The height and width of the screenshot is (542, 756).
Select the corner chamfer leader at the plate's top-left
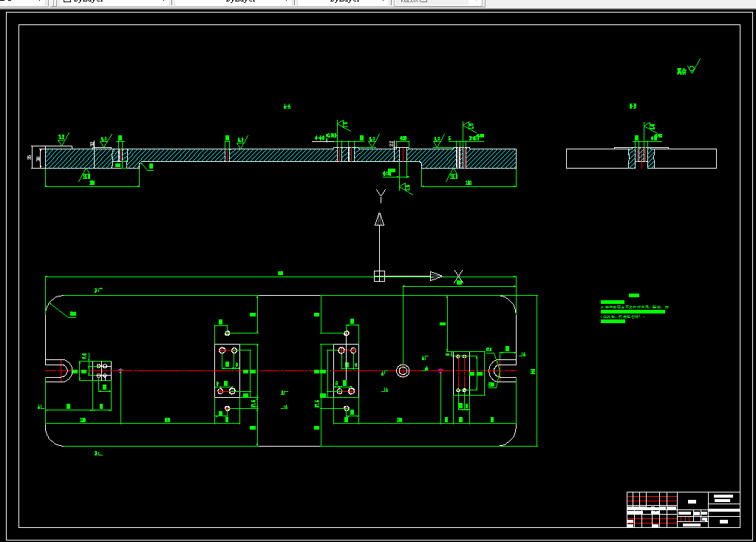pyautogui.click(x=61, y=308)
